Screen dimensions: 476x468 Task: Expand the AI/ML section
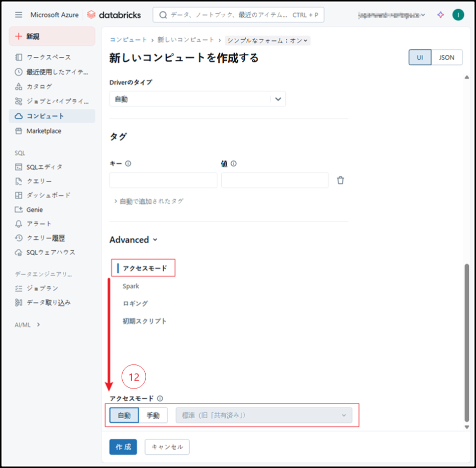click(28, 325)
